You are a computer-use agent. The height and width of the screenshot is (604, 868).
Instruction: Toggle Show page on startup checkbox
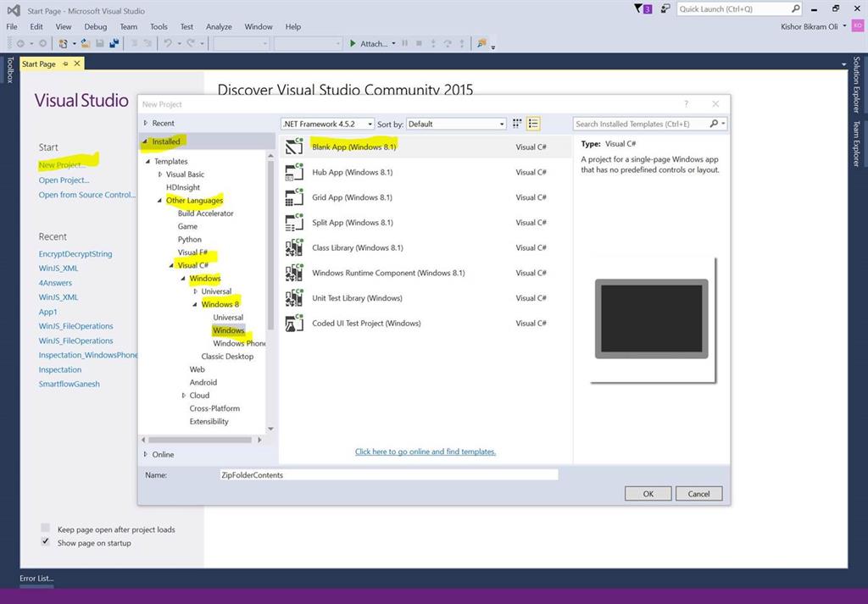[x=46, y=541]
